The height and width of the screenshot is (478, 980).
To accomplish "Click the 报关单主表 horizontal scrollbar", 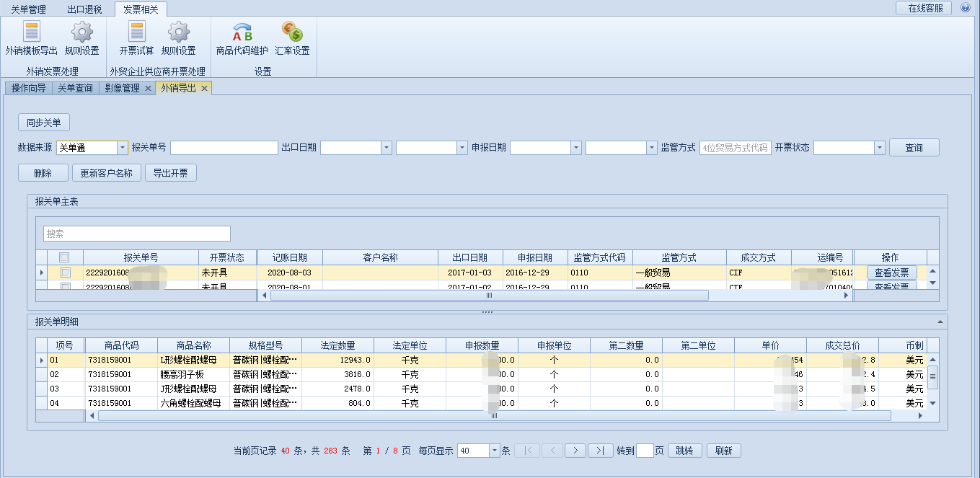I will pos(489,295).
